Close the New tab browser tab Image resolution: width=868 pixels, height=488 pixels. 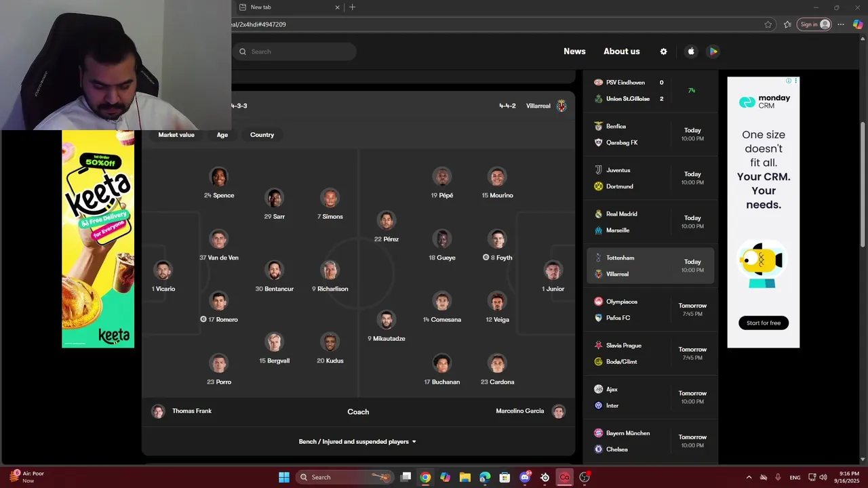click(x=337, y=7)
